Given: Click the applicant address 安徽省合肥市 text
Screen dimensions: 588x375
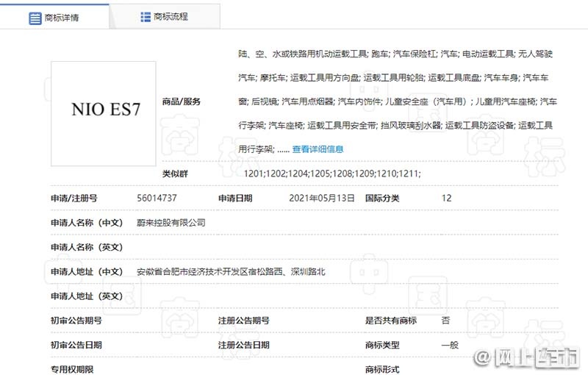Looking at the screenshot, I should click(x=231, y=271).
